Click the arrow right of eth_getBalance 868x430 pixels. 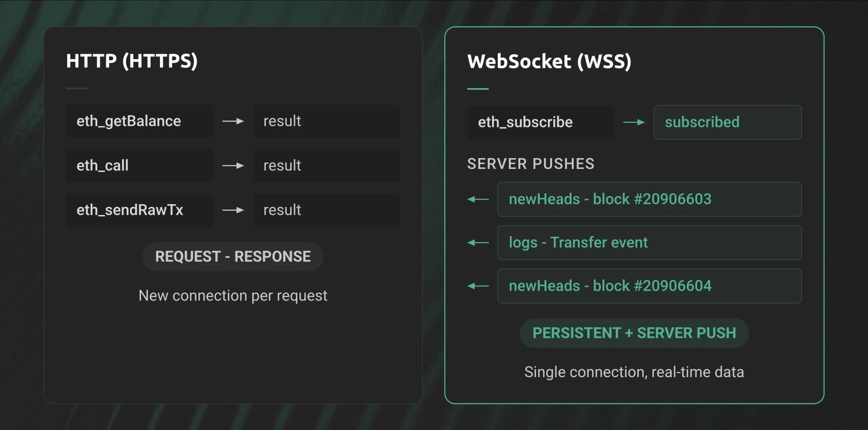(233, 121)
